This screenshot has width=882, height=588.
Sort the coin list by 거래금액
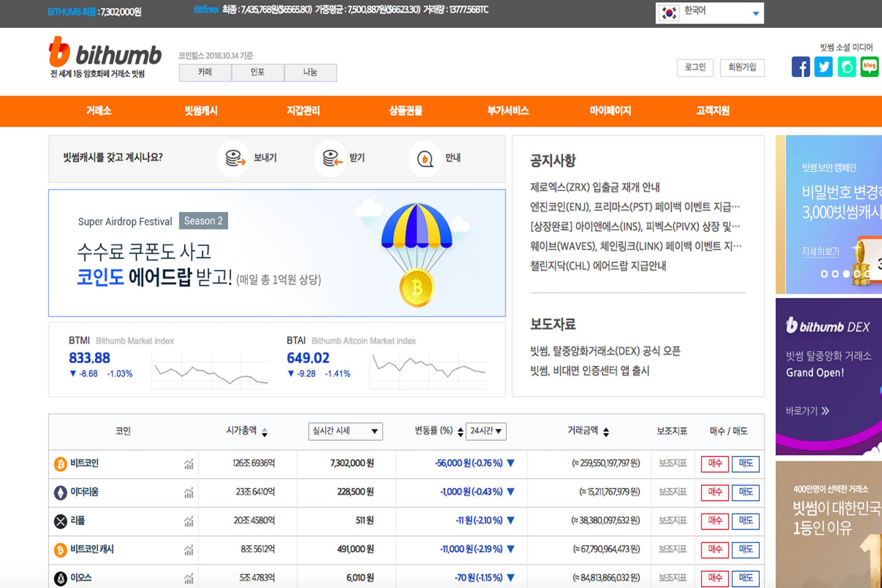(x=606, y=432)
